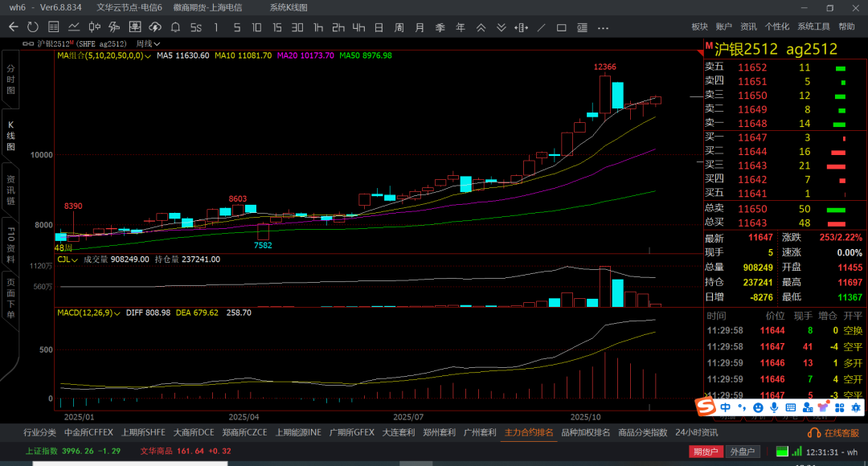Refresh using the circular arrow icon

click(33, 27)
